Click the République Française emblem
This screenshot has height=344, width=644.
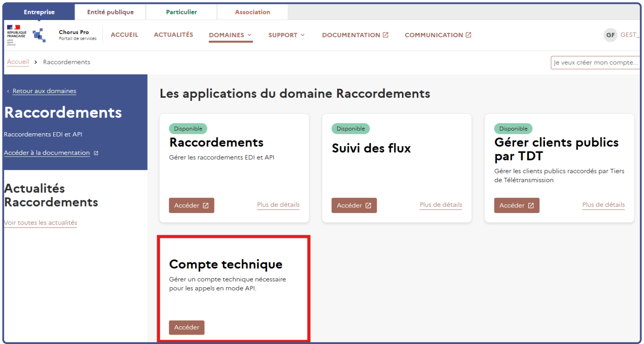[x=16, y=34]
